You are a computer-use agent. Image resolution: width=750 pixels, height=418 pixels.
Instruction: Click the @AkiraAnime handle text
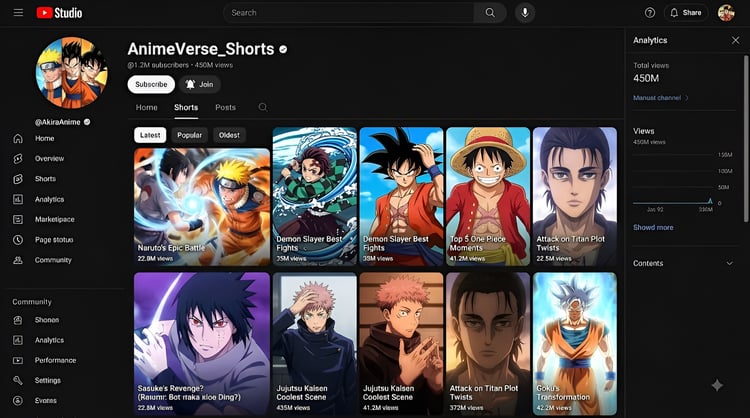57,122
